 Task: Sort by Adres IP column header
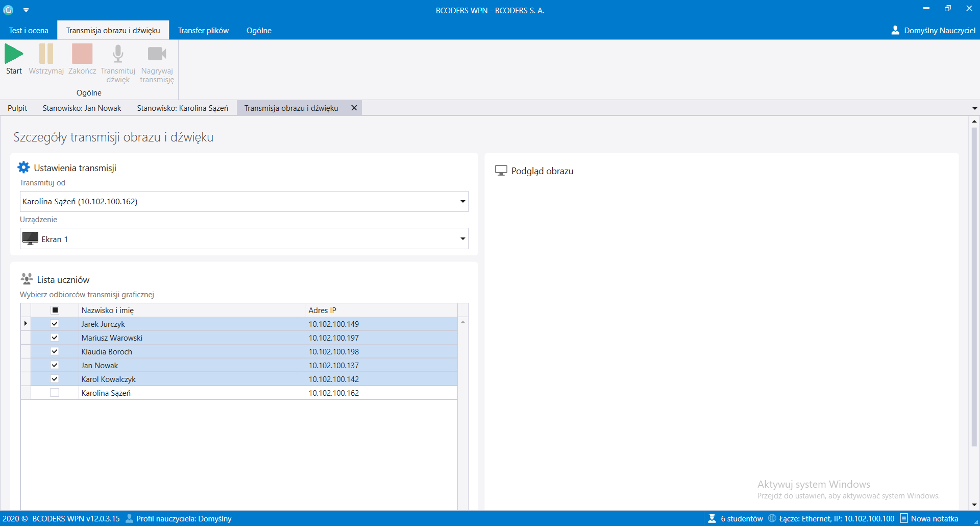coord(382,310)
